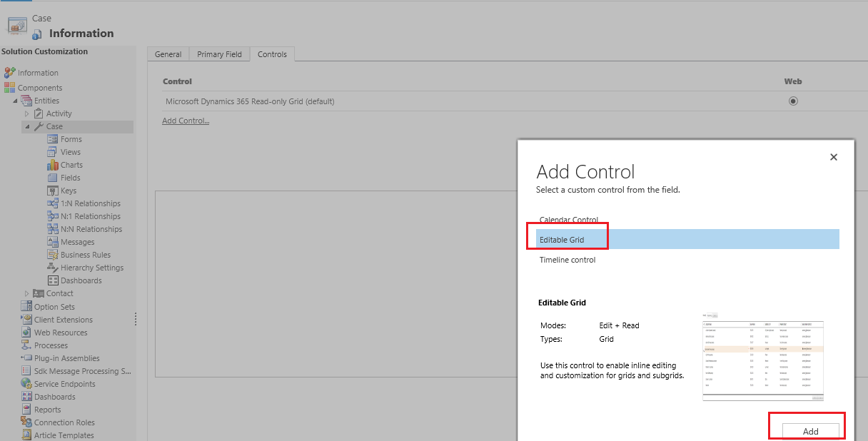The height and width of the screenshot is (441, 868).
Task: Open the Add Control link
Action: [185, 120]
